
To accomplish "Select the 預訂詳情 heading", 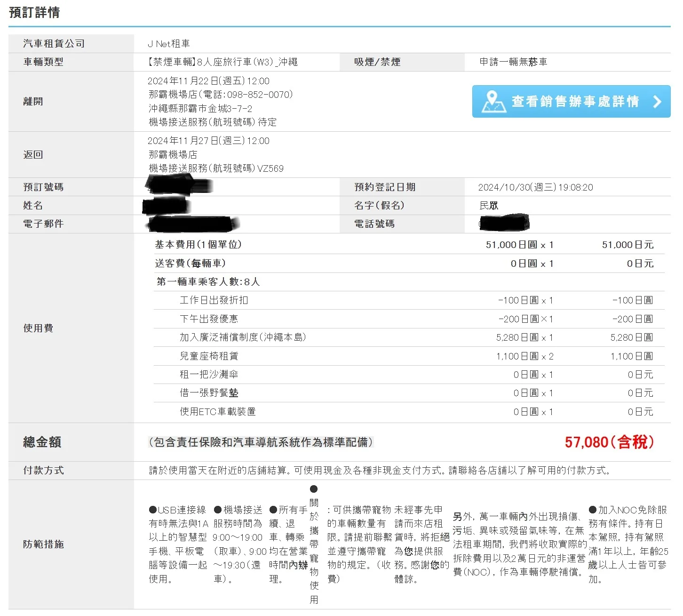I will tap(34, 12).
